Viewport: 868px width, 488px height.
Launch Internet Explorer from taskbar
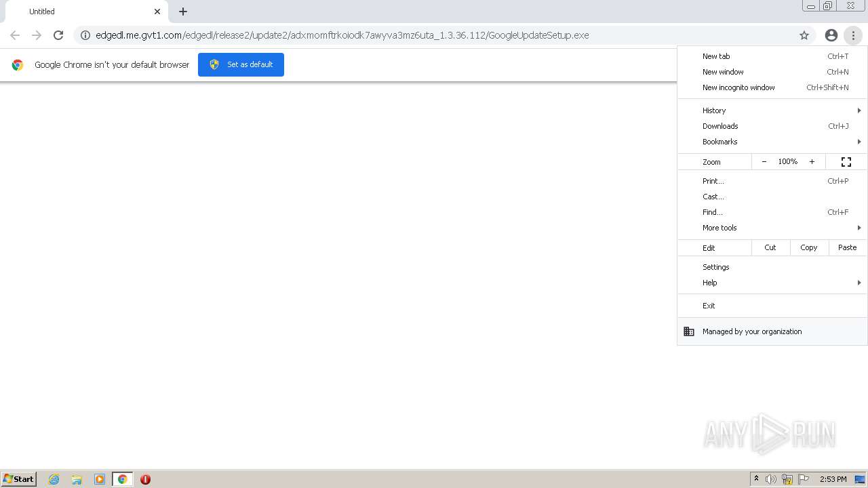(x=54, y=479)
